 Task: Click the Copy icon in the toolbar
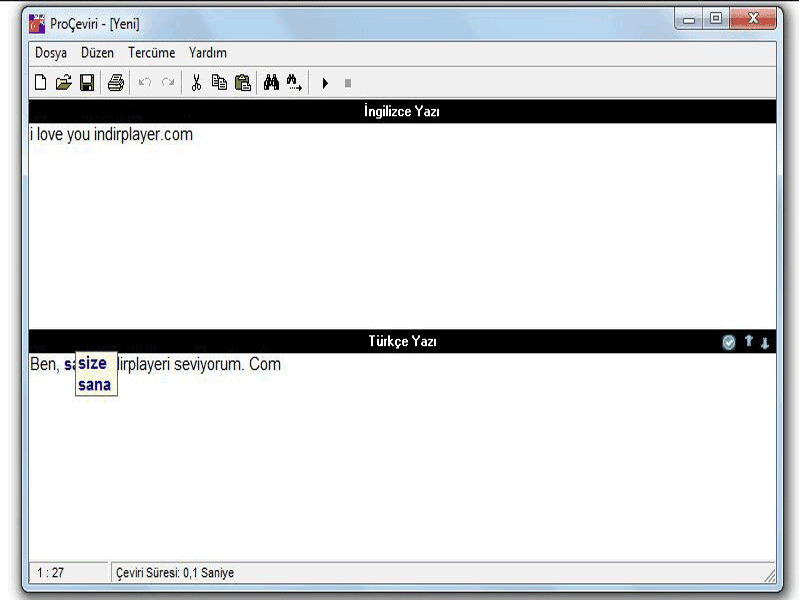[x=219, y=83]
